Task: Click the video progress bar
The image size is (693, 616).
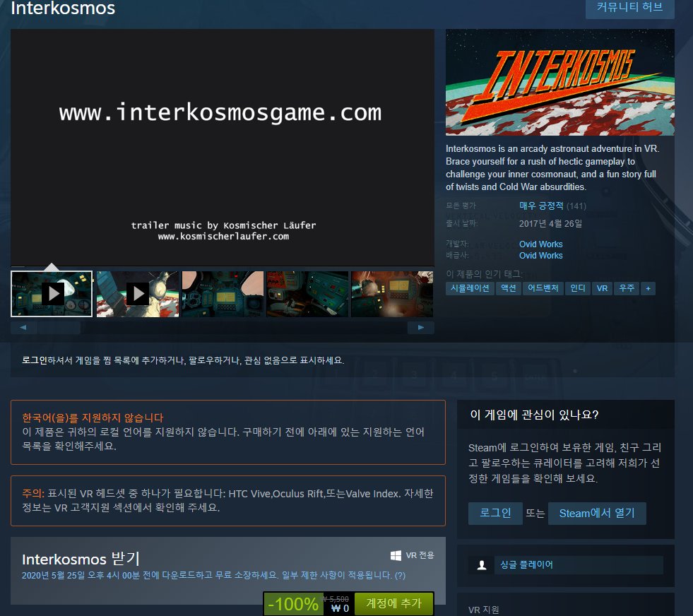Action: (x=223, y=266)
